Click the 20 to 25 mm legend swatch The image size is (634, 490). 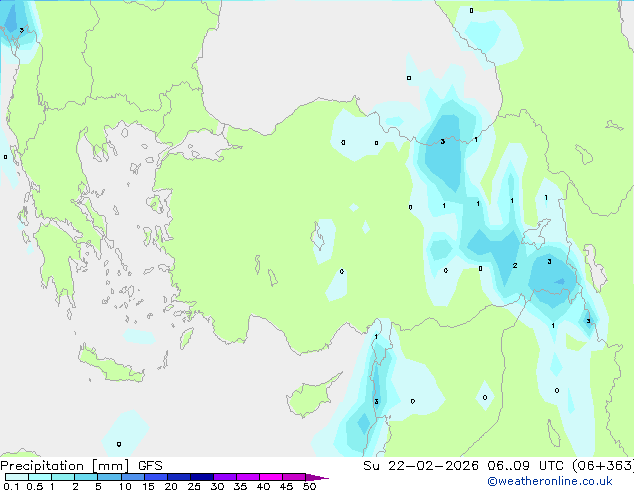click(178, 477)
